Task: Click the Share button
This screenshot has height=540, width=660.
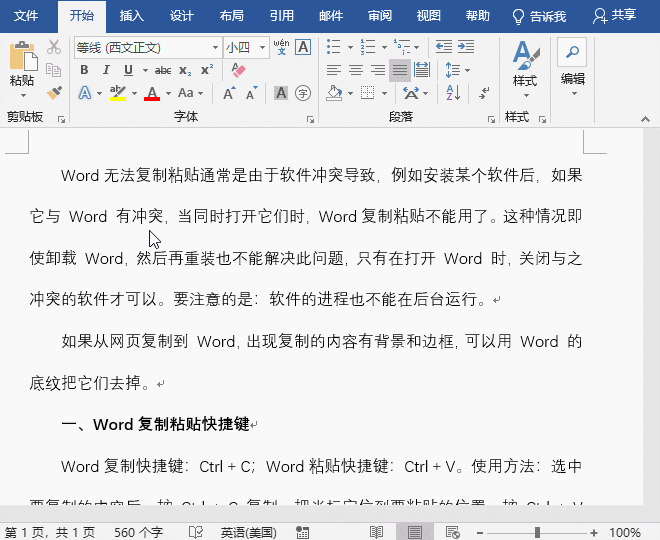Action: (x=614, y=16)
